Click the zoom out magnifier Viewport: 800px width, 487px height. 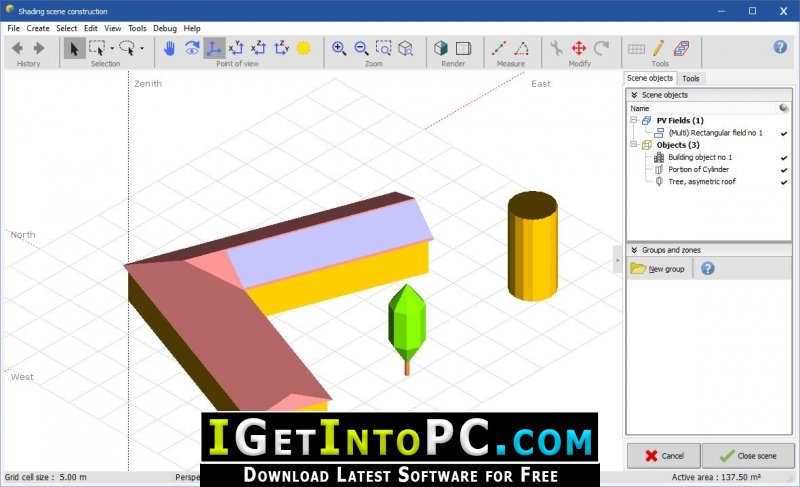coord(361,48)
